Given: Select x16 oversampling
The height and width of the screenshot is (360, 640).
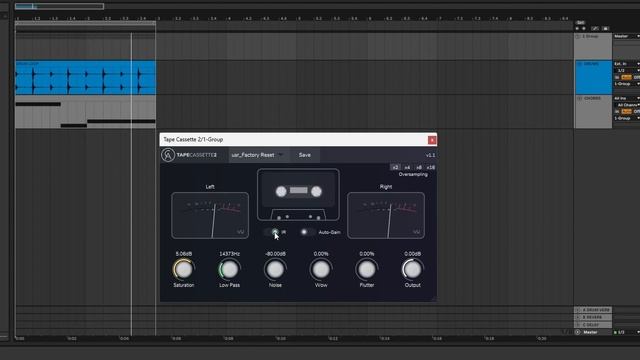Looking at the screenshot, I should 430,167.
